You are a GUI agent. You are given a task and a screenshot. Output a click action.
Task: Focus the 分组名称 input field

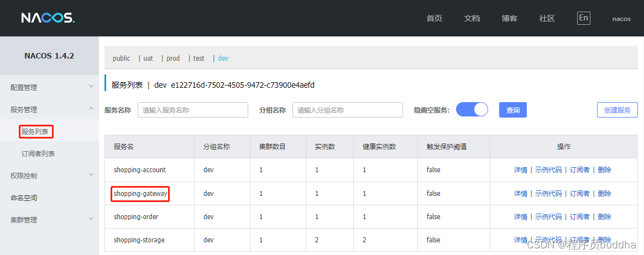348,110
